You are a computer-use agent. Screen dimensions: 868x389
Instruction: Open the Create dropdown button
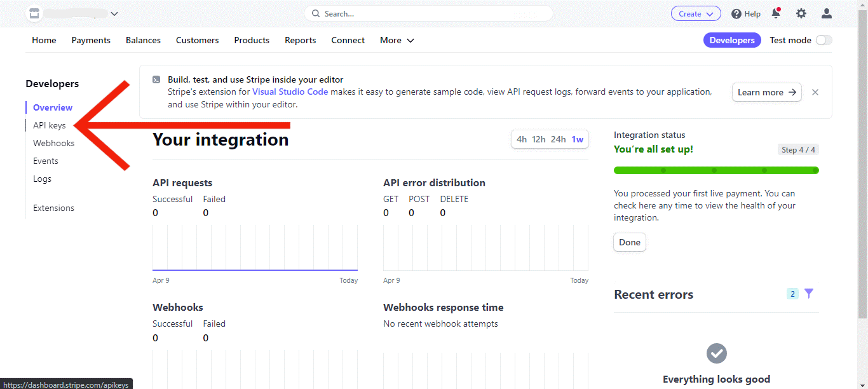[696, 13]
